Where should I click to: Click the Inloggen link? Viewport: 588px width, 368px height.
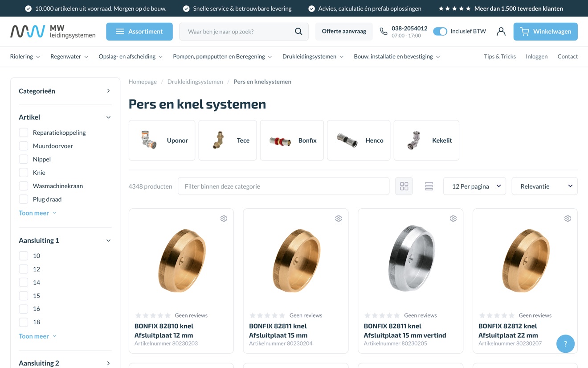536,57
